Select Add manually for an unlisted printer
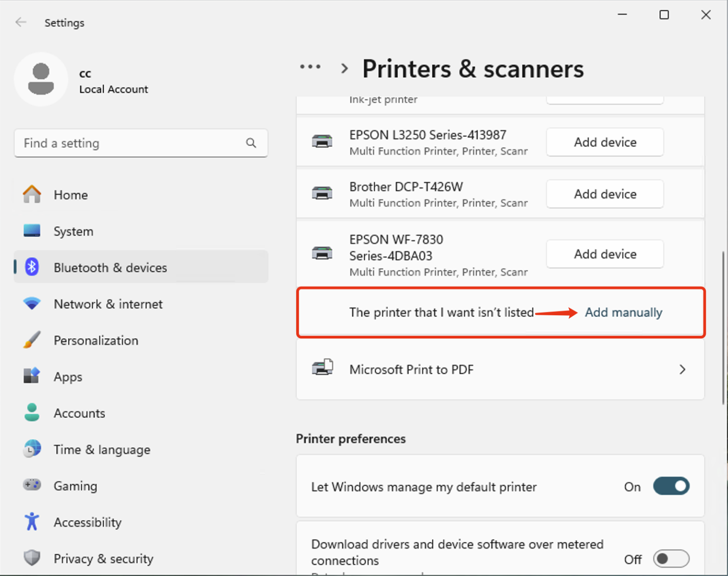Viewport: 728px width, 576px height. (623, 312)
